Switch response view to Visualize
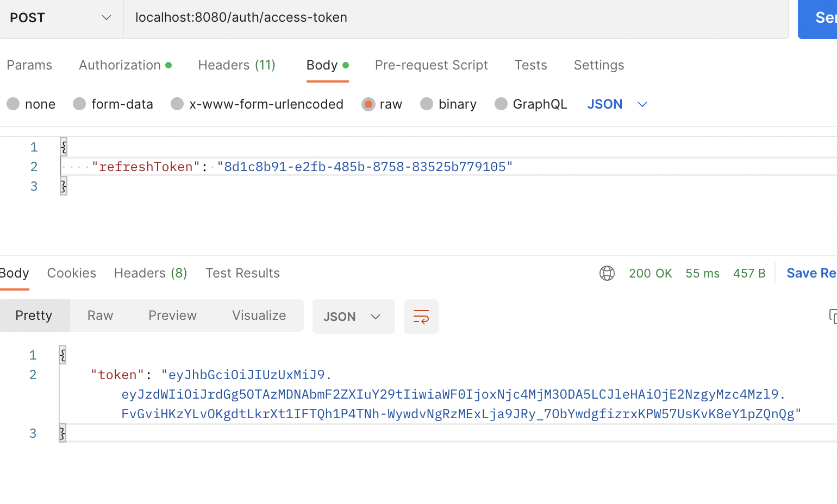 tap(259, 316)
